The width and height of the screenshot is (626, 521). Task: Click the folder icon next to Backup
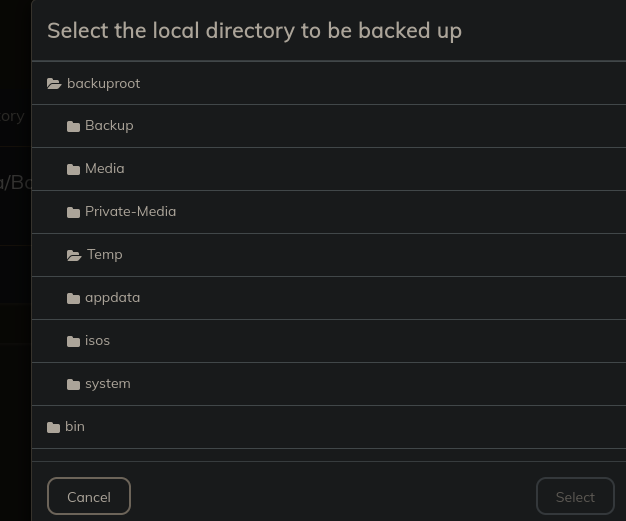(x=73, y=126)
